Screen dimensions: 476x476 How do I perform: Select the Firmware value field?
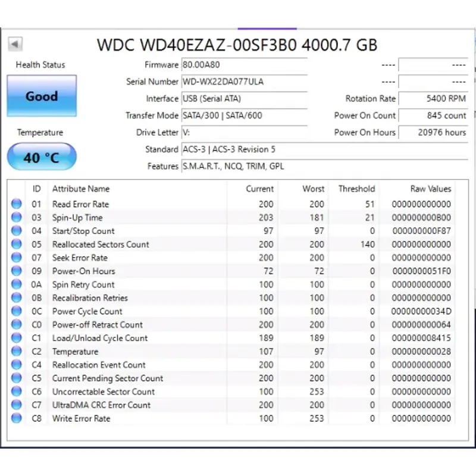click(x=244, y=65)
